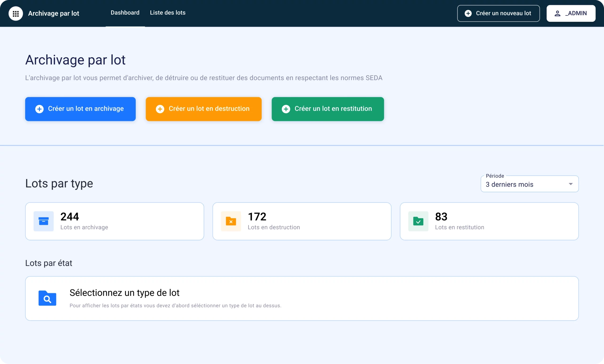Click the Archivage par lot page title
The height and width of the screenshot is (364, 604).
75,60
